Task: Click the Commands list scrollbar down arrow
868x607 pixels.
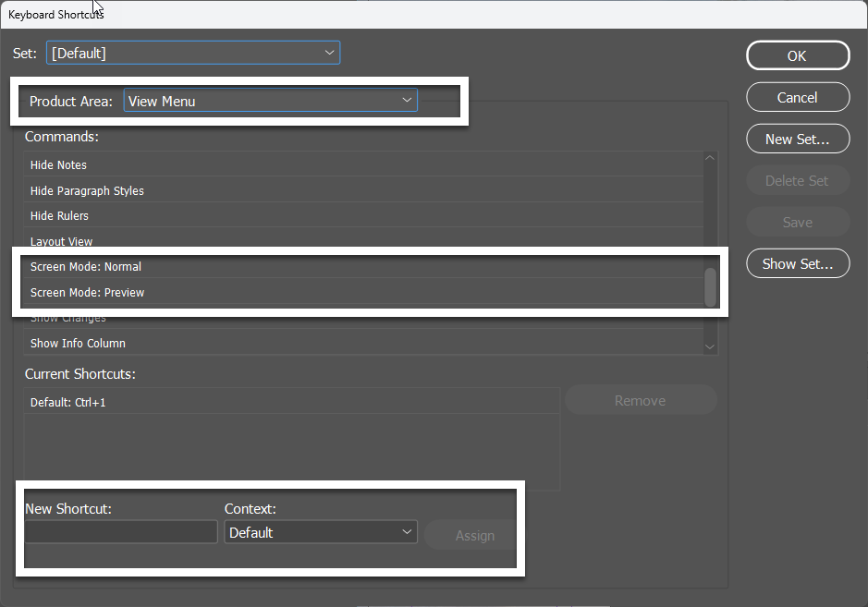Action: point(710,346)
